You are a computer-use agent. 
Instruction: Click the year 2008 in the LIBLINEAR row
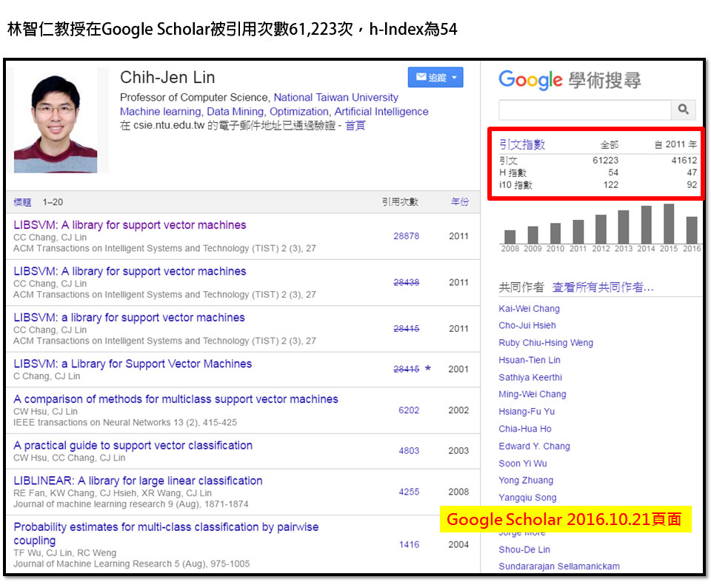[x=458, y=492]
